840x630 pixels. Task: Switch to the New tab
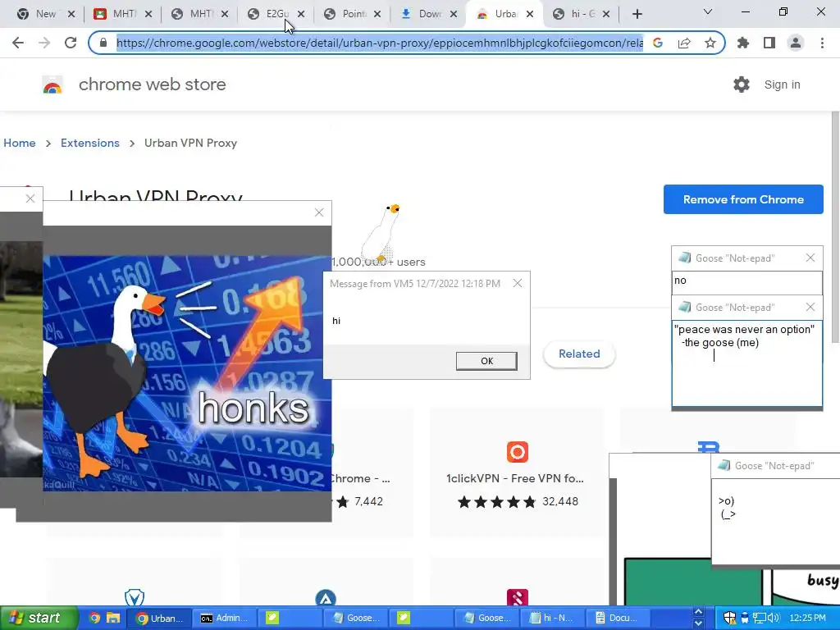(46, 15)
